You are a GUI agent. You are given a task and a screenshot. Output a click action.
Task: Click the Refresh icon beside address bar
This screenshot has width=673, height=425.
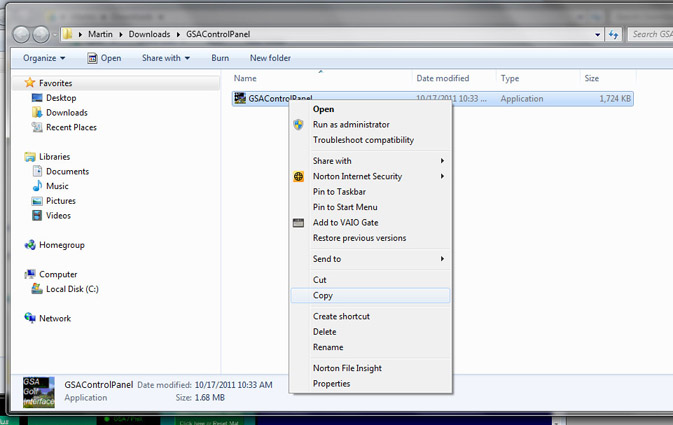(613, 34)
